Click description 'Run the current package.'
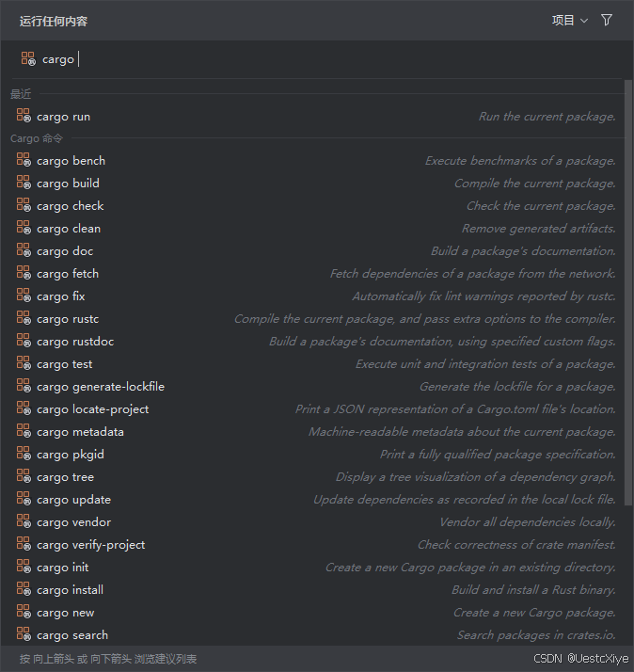The height and width of the screenshot is (672, 634). click(547, 116)
